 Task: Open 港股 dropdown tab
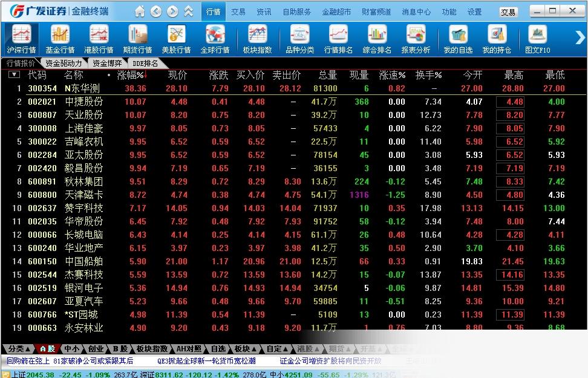tap(309, 349)
